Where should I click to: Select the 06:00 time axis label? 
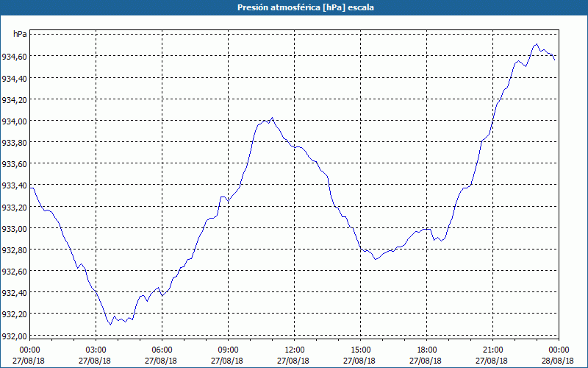tap(162, 350)
